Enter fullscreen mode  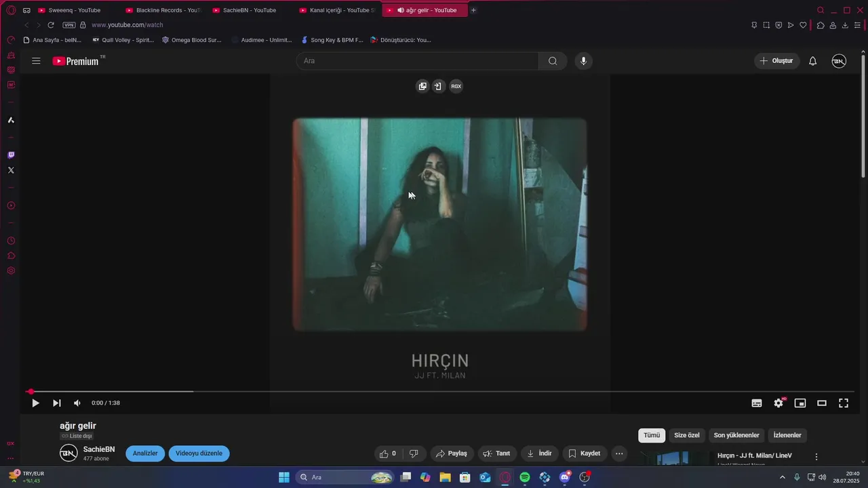[x=844, y=403]
